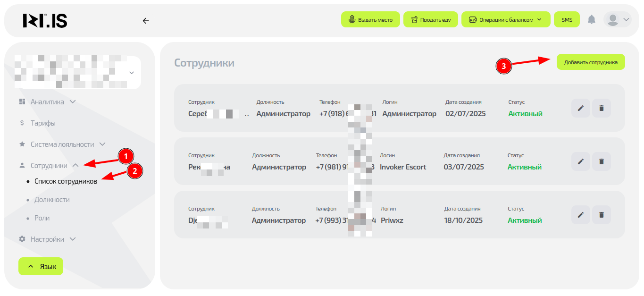644x296 pixels.
Task: Open notifications bell
Action: [x=591, y=19]
